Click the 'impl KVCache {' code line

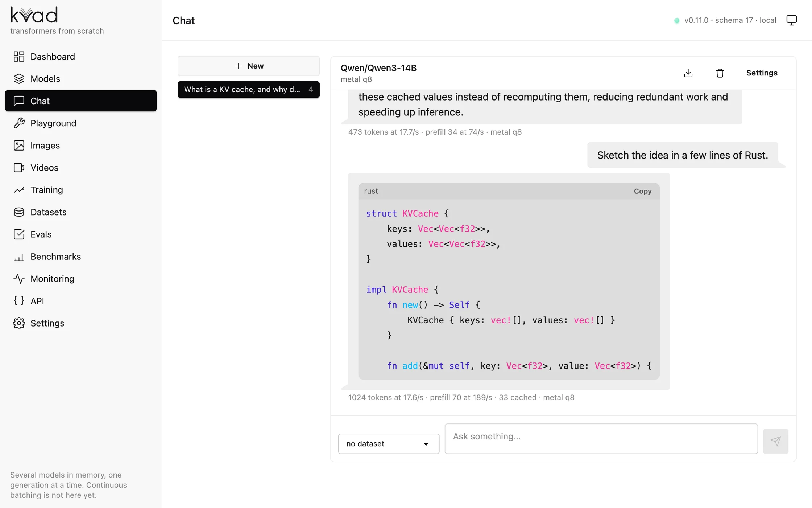tap(402, 290)
